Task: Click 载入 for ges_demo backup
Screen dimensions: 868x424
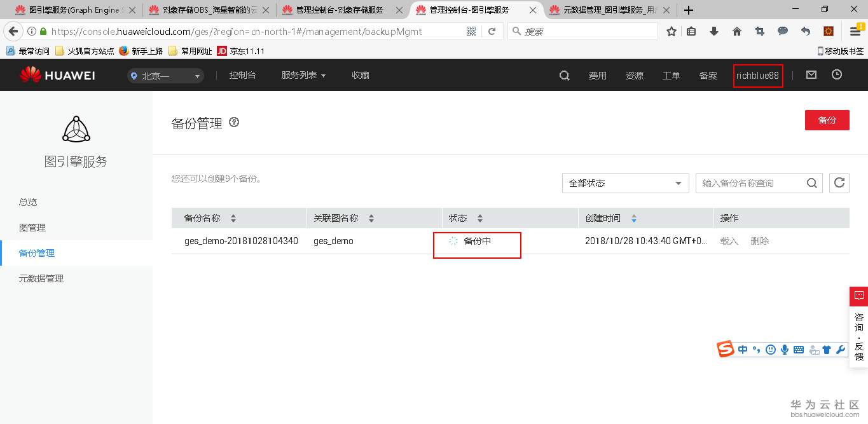Action: pyautogui.click(x=729, y=241)
